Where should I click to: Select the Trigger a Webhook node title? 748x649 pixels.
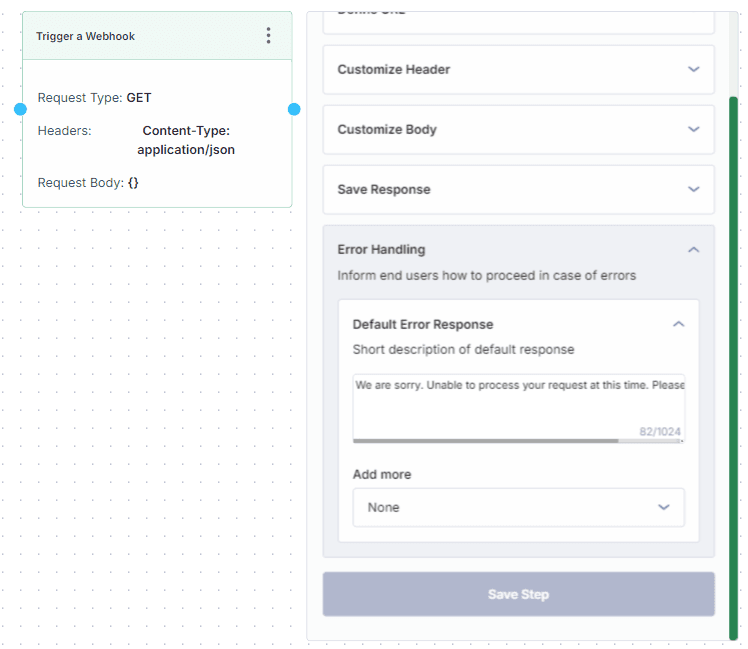click(85, 36)
